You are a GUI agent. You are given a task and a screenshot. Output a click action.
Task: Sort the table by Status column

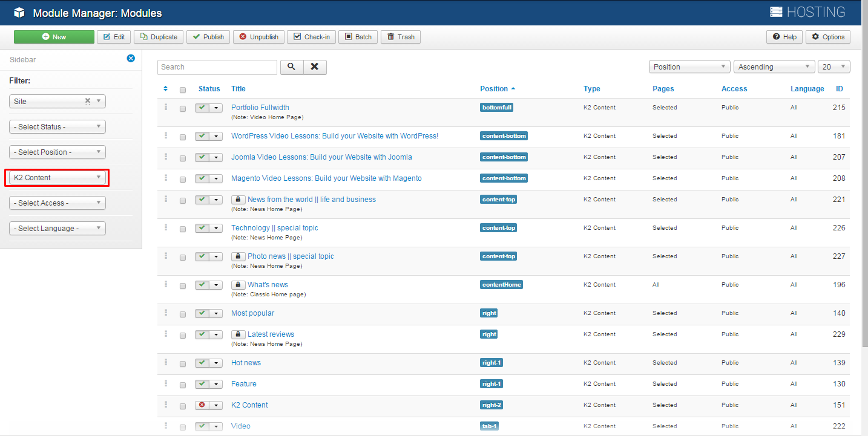(209, 89)
